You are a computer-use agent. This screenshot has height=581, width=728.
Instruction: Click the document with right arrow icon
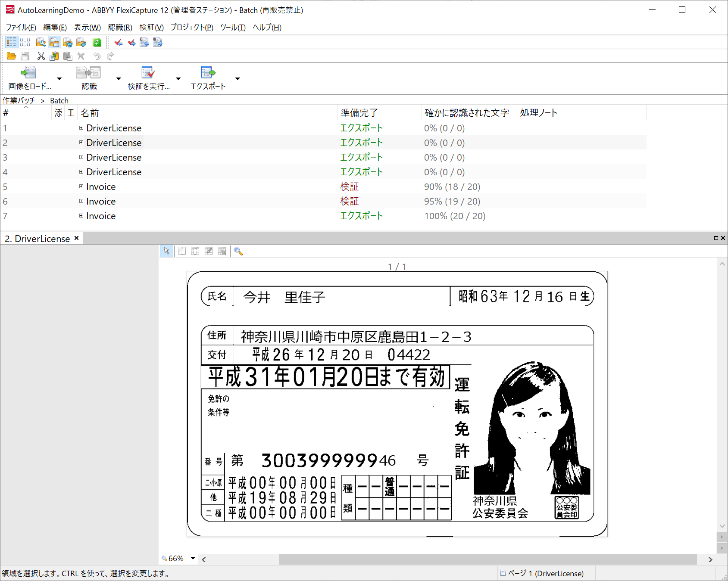click(x=158, y=42)
